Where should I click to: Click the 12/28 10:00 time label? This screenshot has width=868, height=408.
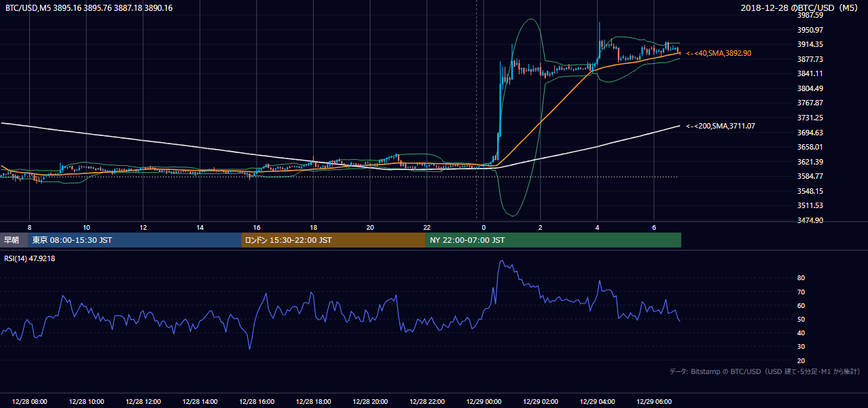(86, 402)
